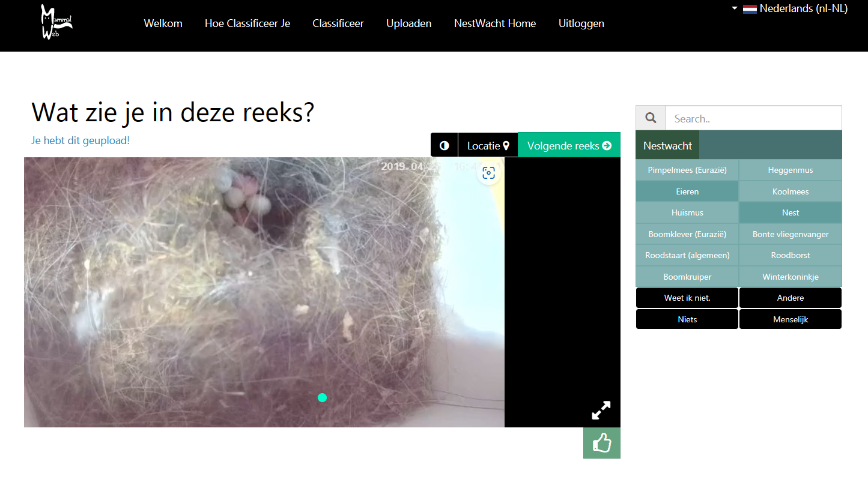
Task: Click the Dutch flag icon
Action: pos(750,9)
